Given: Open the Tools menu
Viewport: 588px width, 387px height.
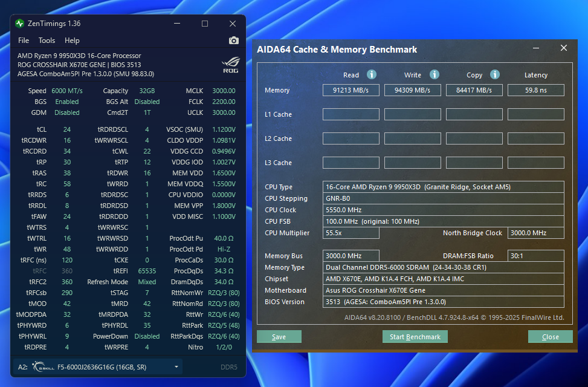Looking at the screenshot, I should (x=47, y=41).
